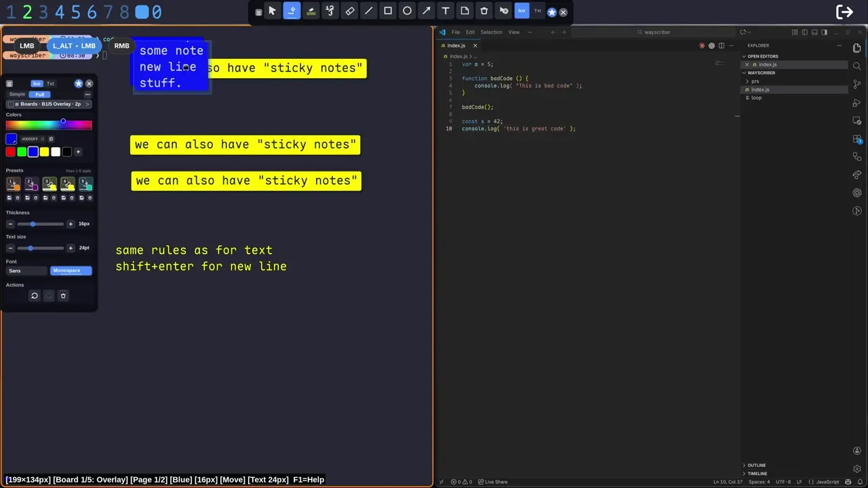Apply preset 3

tap(49, 184)
